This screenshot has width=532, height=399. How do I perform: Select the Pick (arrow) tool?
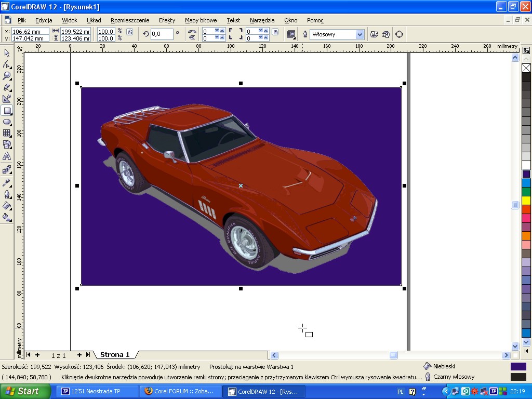[7, 53]
